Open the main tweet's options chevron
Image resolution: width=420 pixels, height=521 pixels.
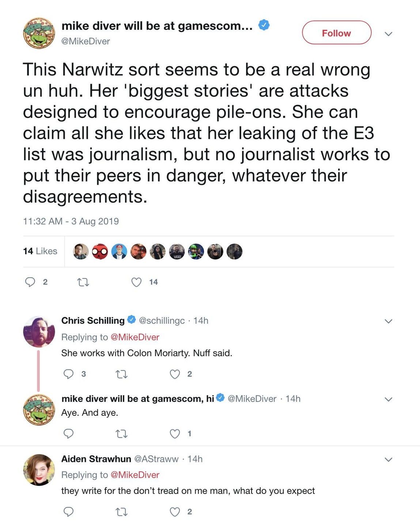pos(389,34)
